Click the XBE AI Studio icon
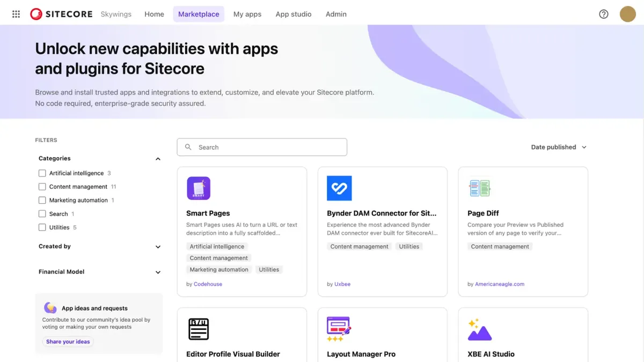 point(479,329)
